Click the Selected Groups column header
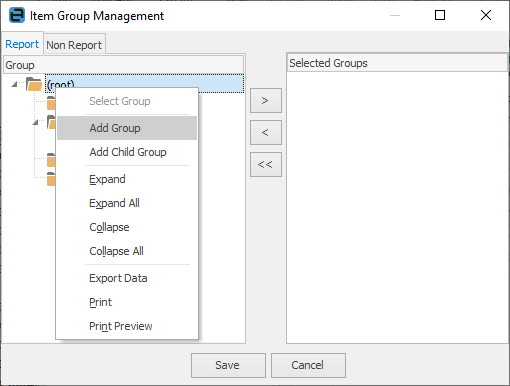The width and height of the screenshot is (510, 386). (397, 63)
